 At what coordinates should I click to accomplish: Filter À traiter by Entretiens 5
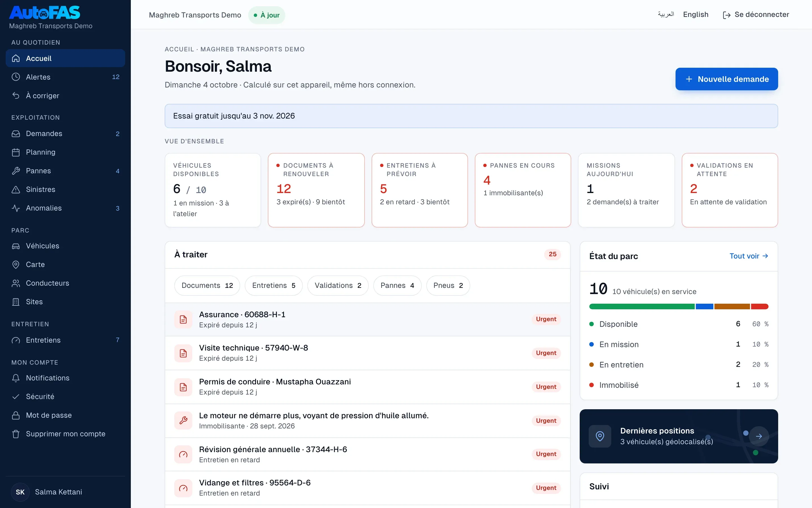point(273,286)
